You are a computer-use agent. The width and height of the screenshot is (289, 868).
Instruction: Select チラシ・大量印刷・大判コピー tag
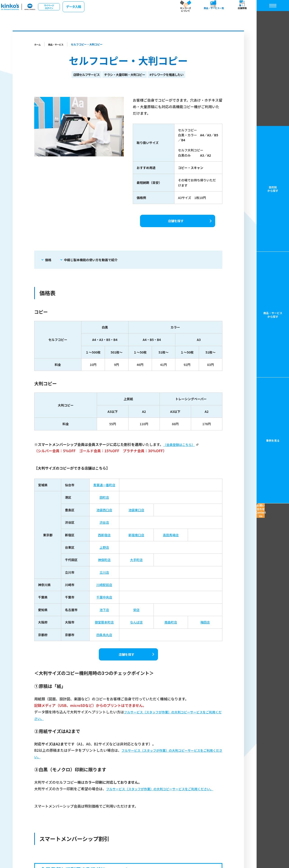pos(124,75)
